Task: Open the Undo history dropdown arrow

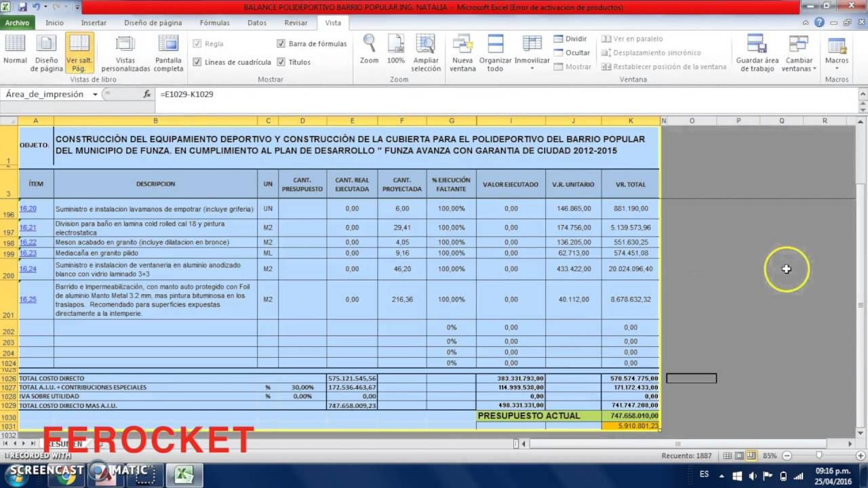Action: [x=45, y=7]
